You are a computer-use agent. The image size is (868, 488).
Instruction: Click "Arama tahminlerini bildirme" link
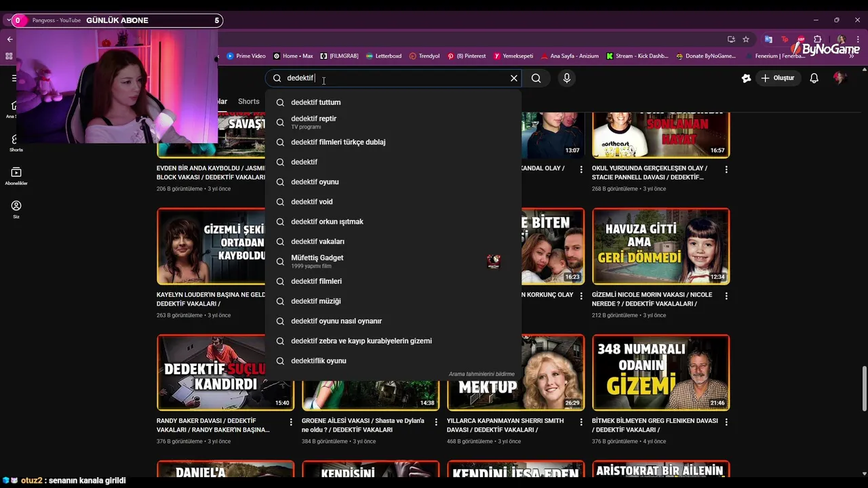point(481,374)
